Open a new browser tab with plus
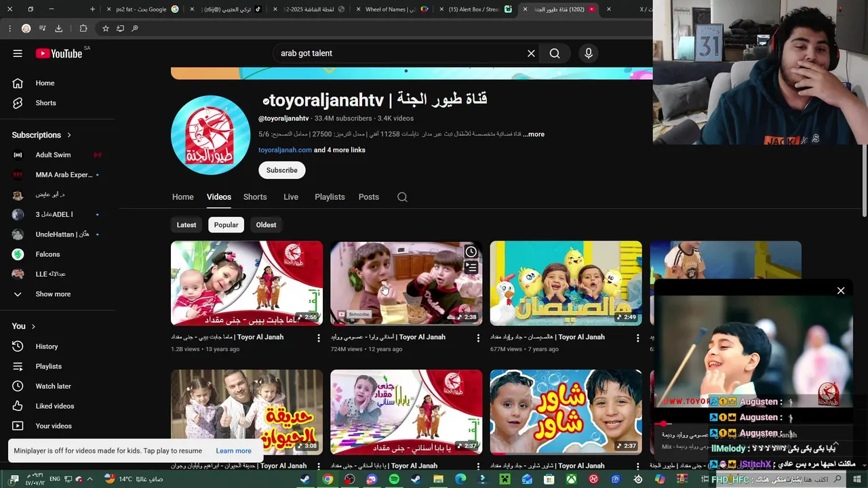The height and width of the screenshot is (488, 868). click(93, 9)
